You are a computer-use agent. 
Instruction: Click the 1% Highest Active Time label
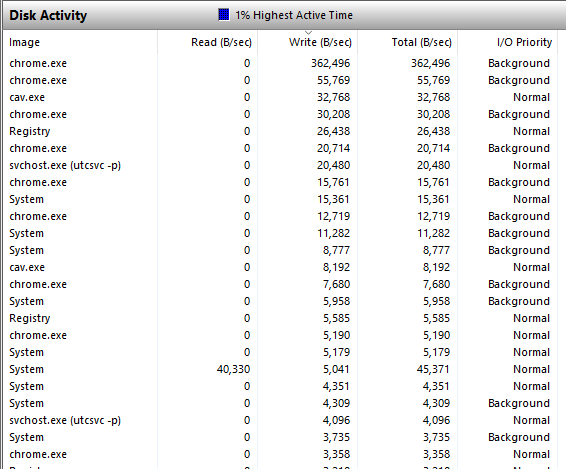coord(294,15)
